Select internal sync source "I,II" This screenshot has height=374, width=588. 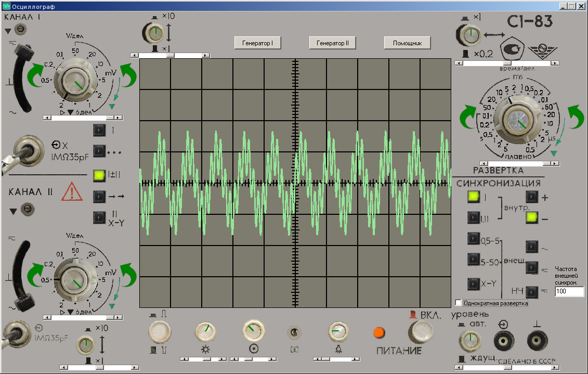tap(474, 218)
